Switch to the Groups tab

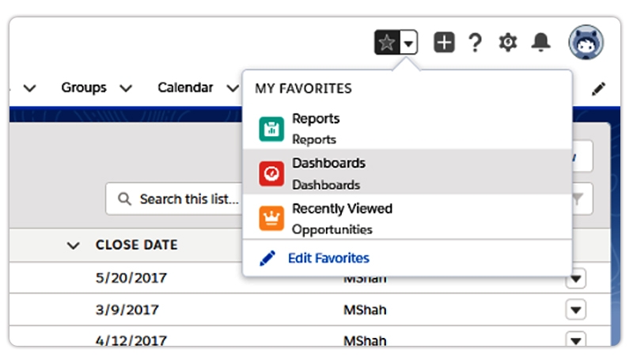(84, 88)
